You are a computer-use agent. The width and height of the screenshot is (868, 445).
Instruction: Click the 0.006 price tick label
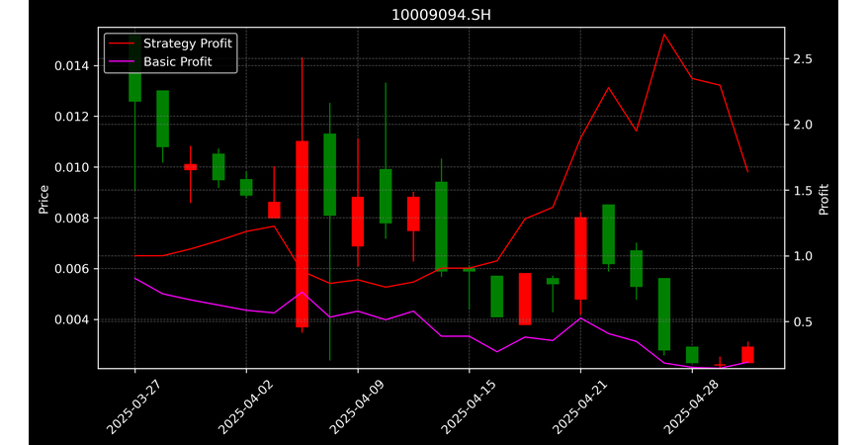tap(71, 269)
